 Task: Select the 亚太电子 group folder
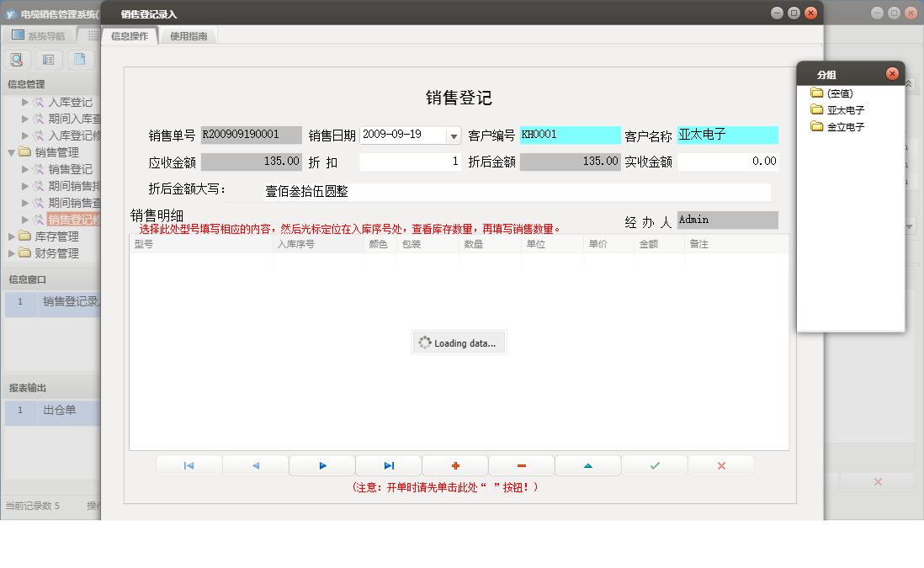(842, 109)
